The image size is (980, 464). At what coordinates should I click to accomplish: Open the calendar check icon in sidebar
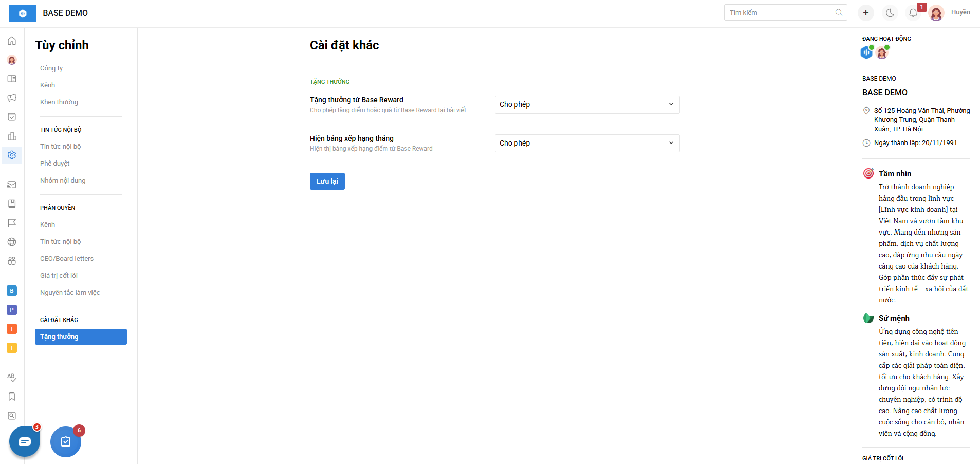(x=12, y=117)
